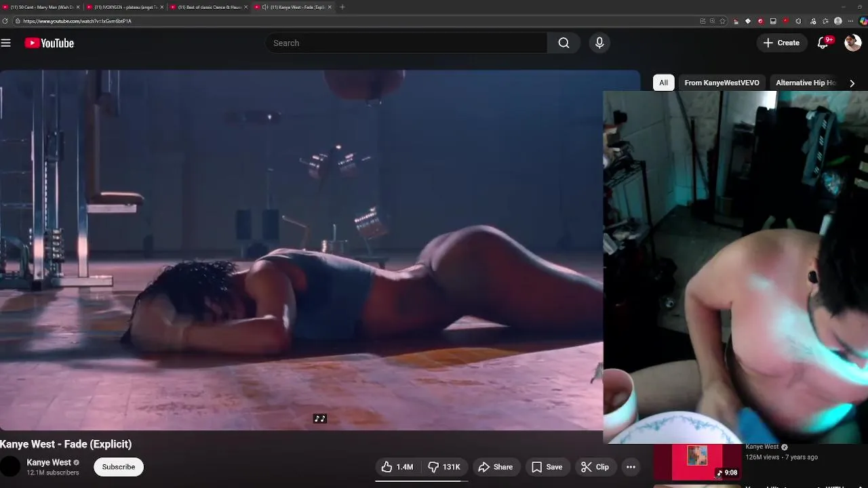Screen dimensions: 868x488
Task: Click the music note icon on the video
Action: (319, 418)
